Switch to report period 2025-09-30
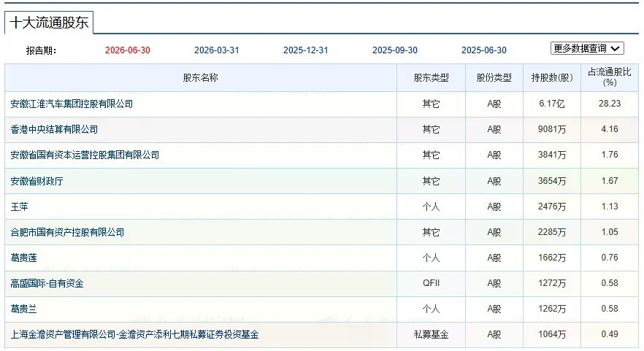This screenshot has height=351, width=644. tap(395, 50)
